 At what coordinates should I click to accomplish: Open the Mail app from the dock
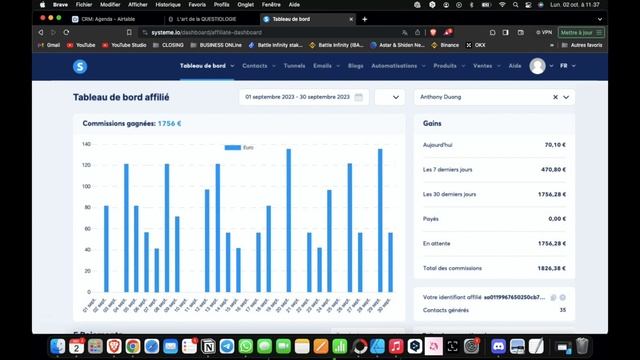(170, 347)
